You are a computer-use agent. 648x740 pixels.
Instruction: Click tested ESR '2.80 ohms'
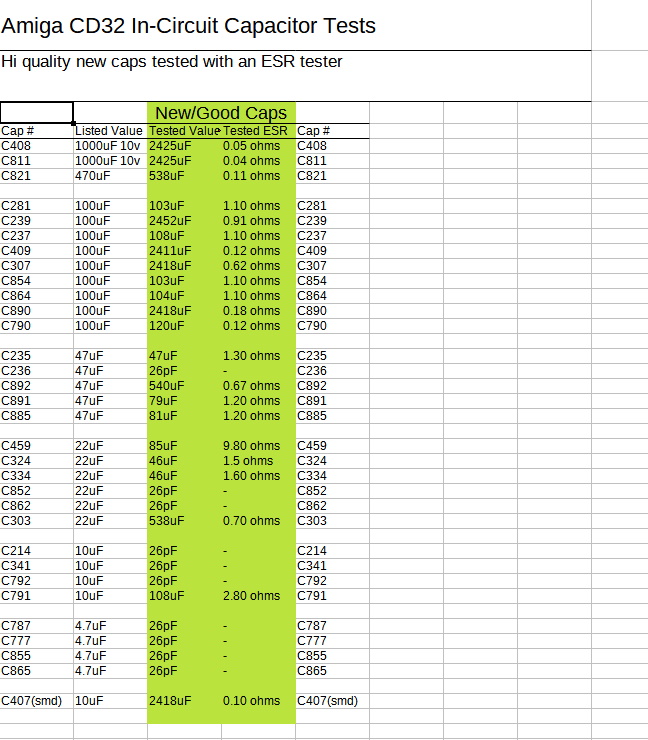click(x=252, y=596)
